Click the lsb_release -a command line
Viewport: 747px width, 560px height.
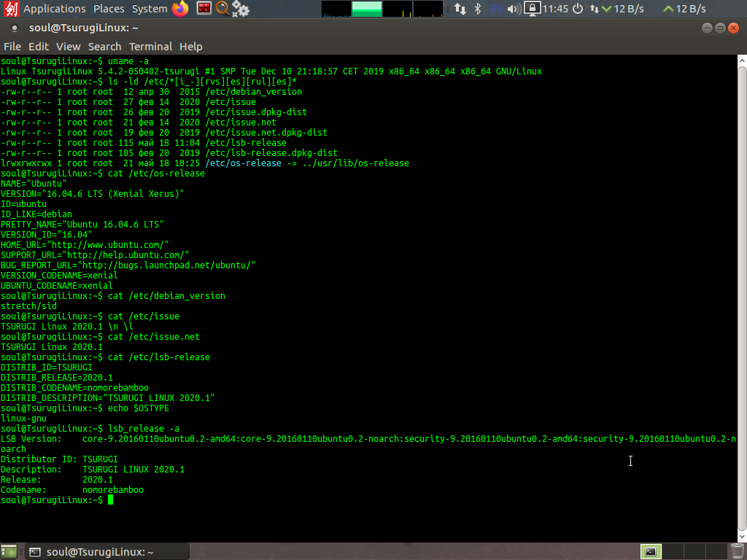[x=90, y=429]
